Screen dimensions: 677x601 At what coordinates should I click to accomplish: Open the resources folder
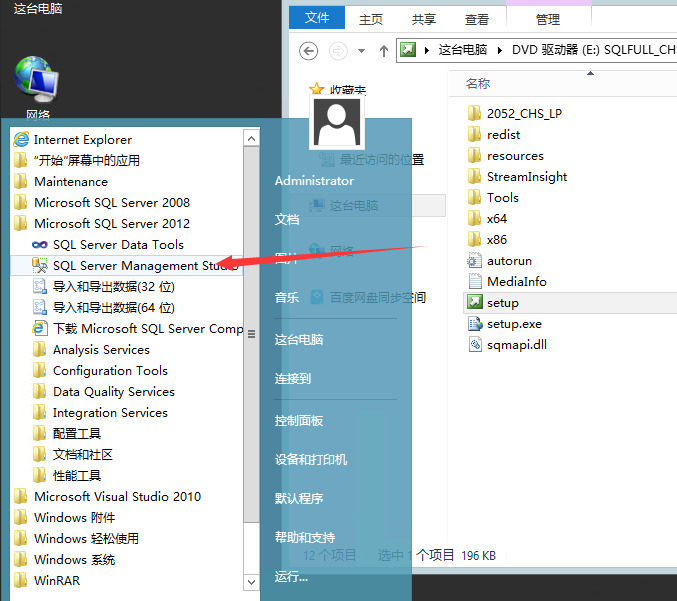coord(506,155)
